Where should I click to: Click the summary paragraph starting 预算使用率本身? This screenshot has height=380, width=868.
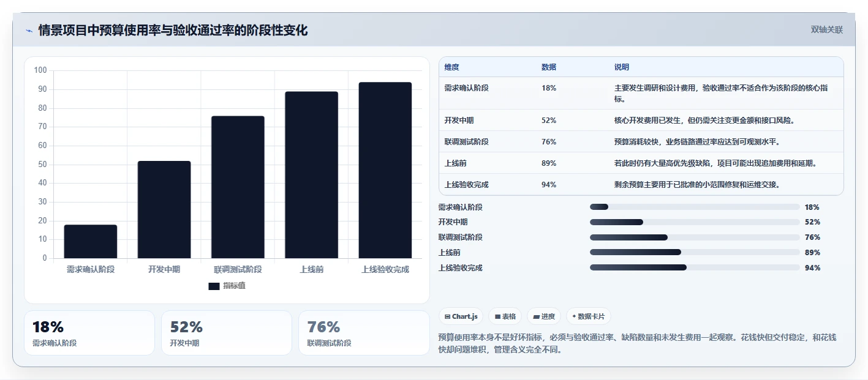[x=638, y=344]
